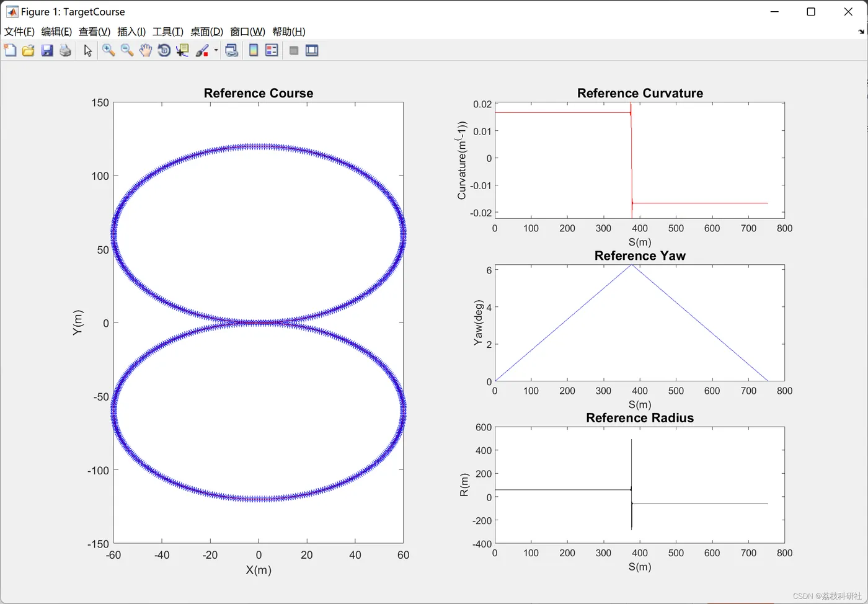
Task: Click the New Figure icon
Action: pos(10,50)
